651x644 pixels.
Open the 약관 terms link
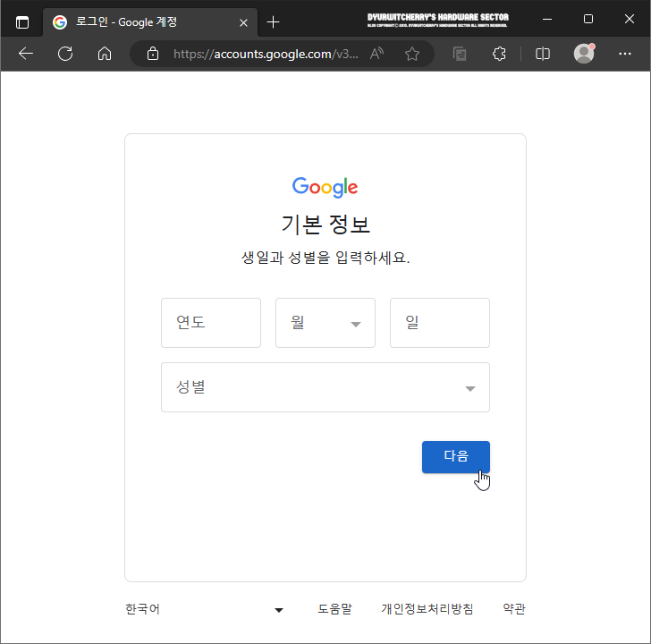pos(514,609)
